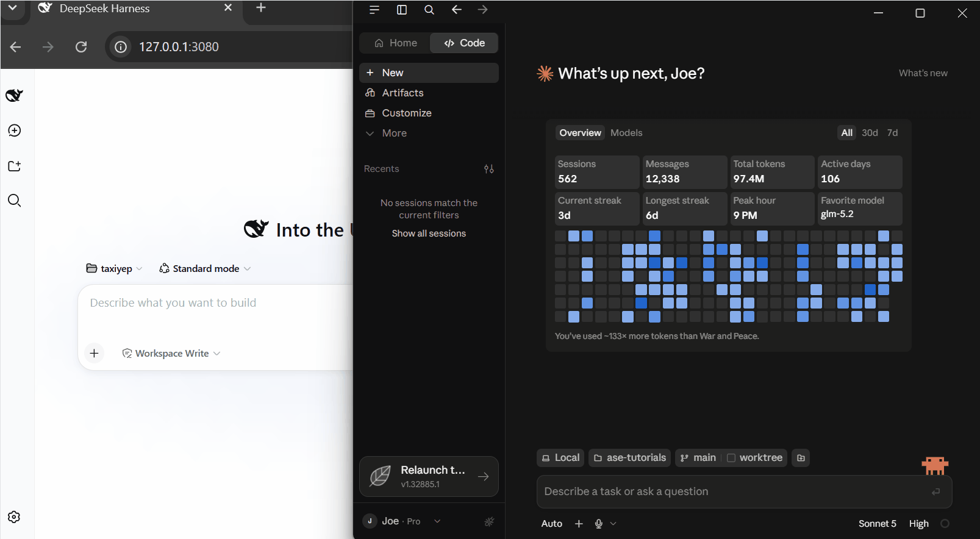Click the DeepSeek whale logo in the sidebar
Image resolution: width=980 pixels, height=539 pixels.
(x=14, y=95)
